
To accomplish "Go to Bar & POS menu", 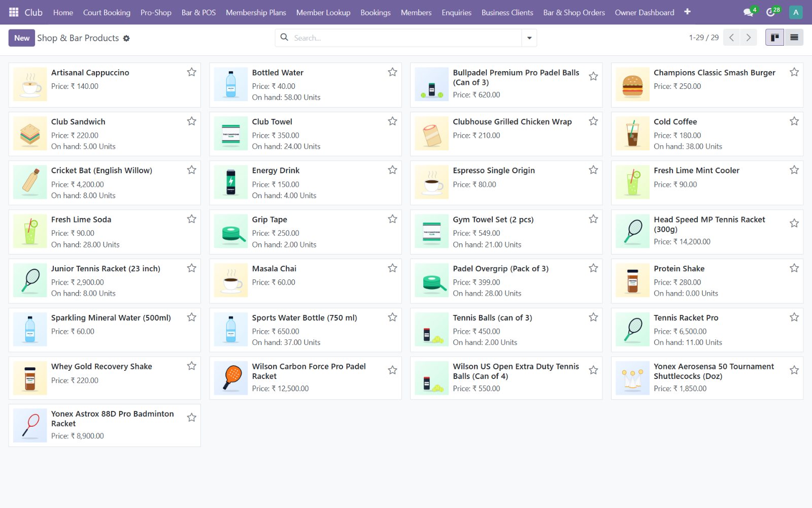I will click(x=198, y=12).
